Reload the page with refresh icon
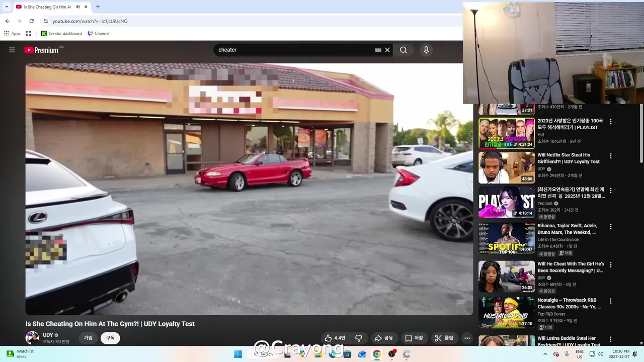Viewport: 644px width, 362px height. (32, 21)
